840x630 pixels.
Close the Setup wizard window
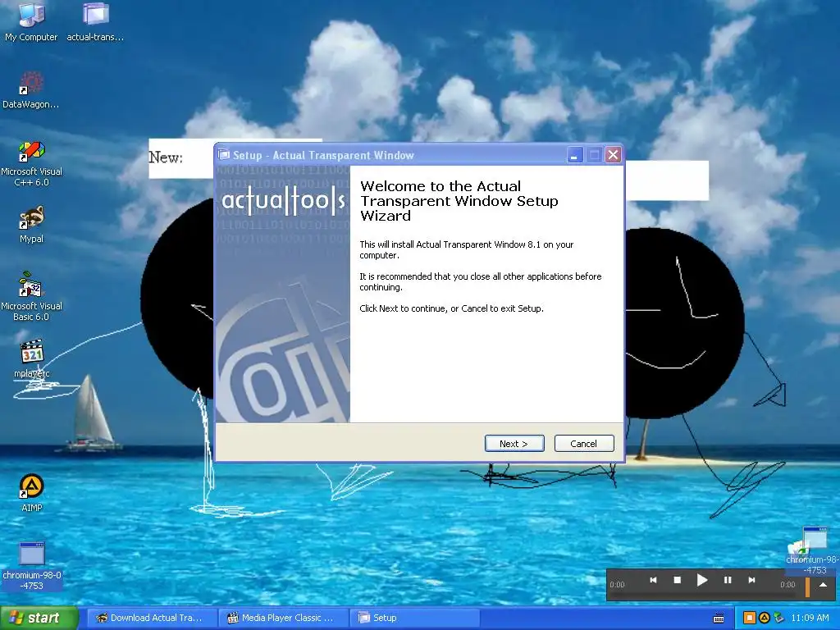613,155
